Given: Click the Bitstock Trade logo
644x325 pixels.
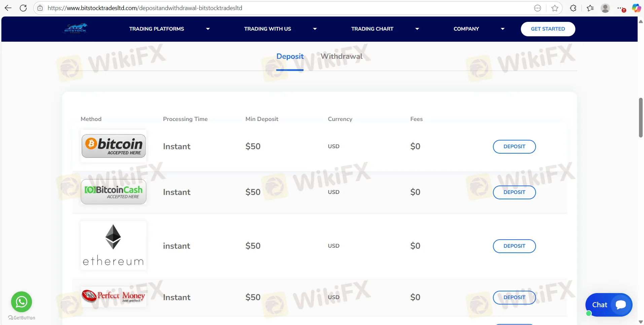Looking at the screenshot, I should point(75,29).
